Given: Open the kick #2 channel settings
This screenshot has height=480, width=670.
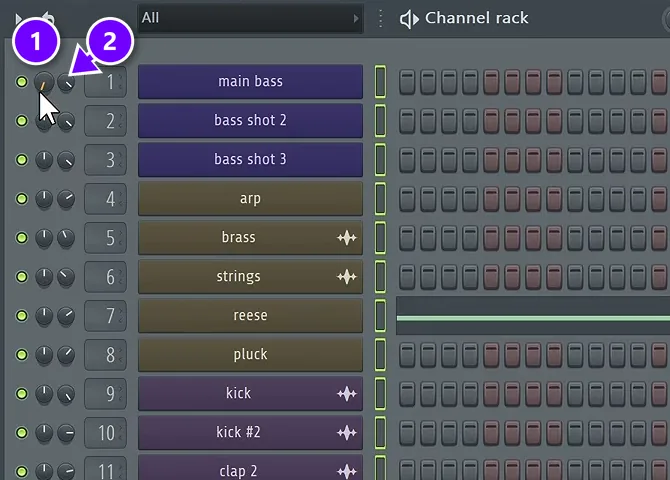Looking at the screenshot, I should point(250,433).
